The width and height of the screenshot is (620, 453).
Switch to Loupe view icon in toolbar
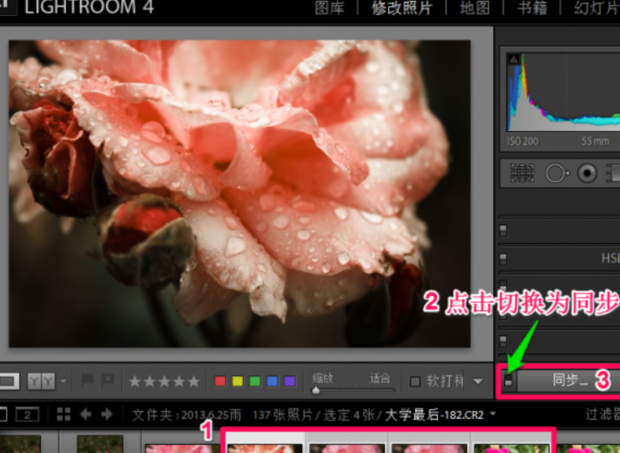tap(9, 381)
